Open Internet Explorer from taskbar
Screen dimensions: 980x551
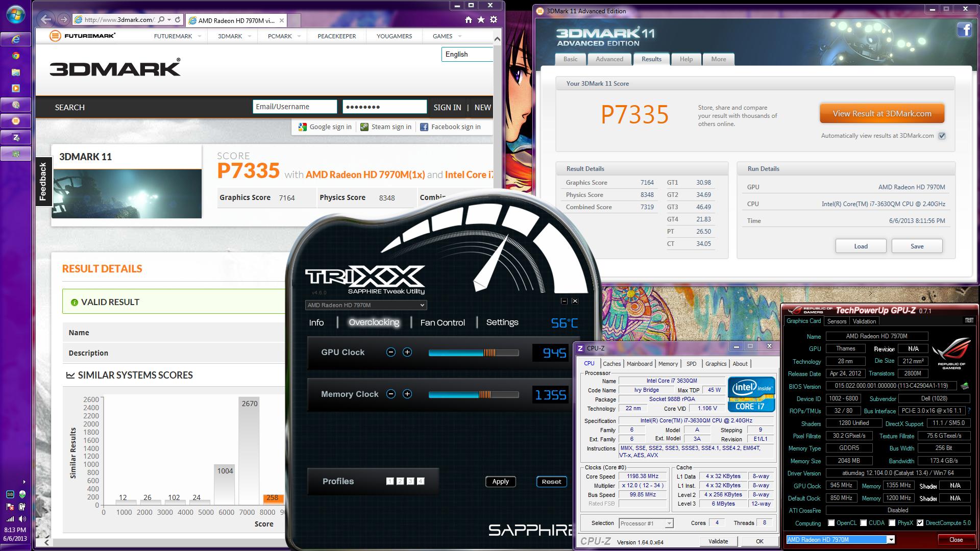pyautogui.click(x=16, y=39)
